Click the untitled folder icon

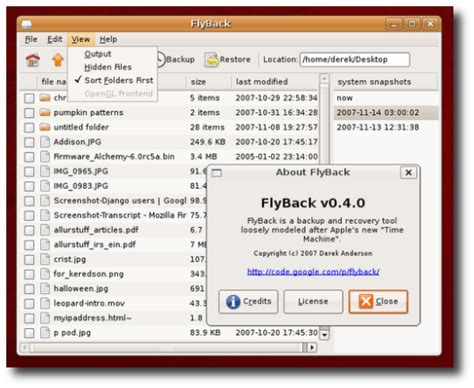point(45,127)
